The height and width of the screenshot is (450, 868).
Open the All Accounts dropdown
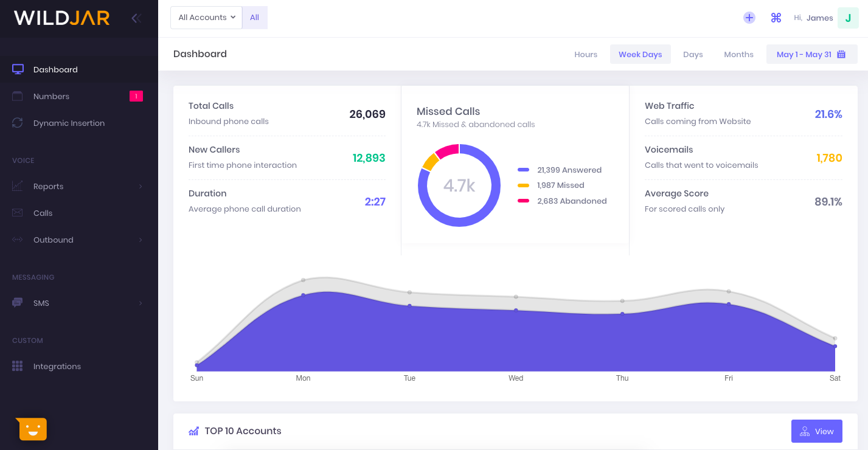tap(206, 18)
